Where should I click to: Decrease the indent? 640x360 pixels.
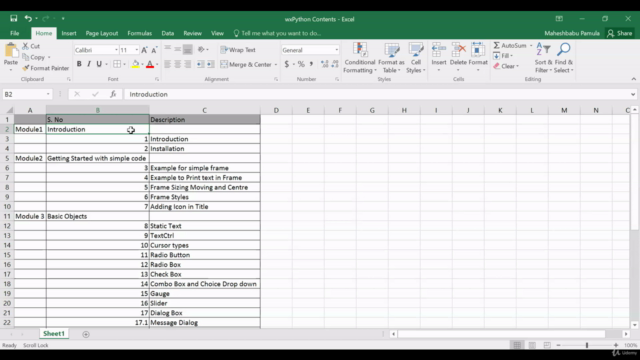[x=200, y=64]
